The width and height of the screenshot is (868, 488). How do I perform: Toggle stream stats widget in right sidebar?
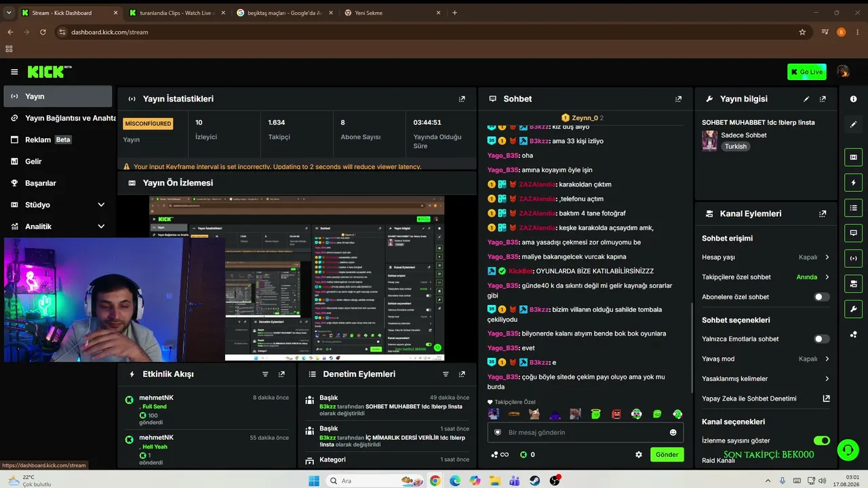pos(853,258)
